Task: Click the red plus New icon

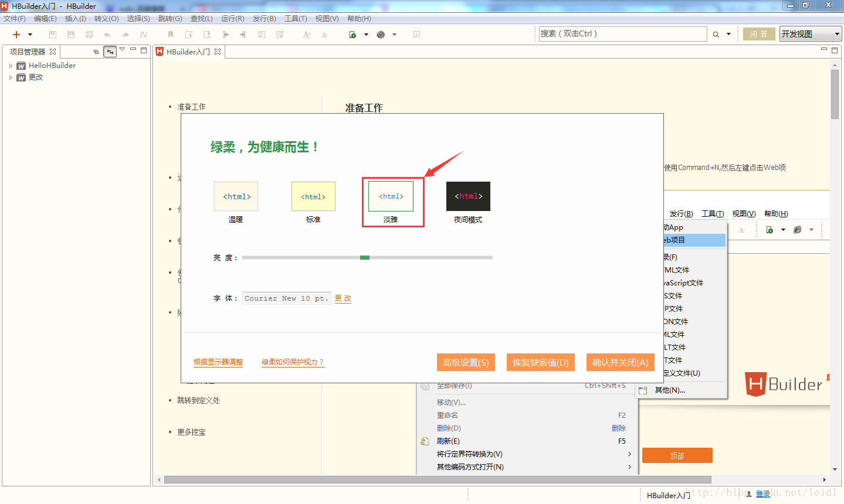Action: coord(16,35)
